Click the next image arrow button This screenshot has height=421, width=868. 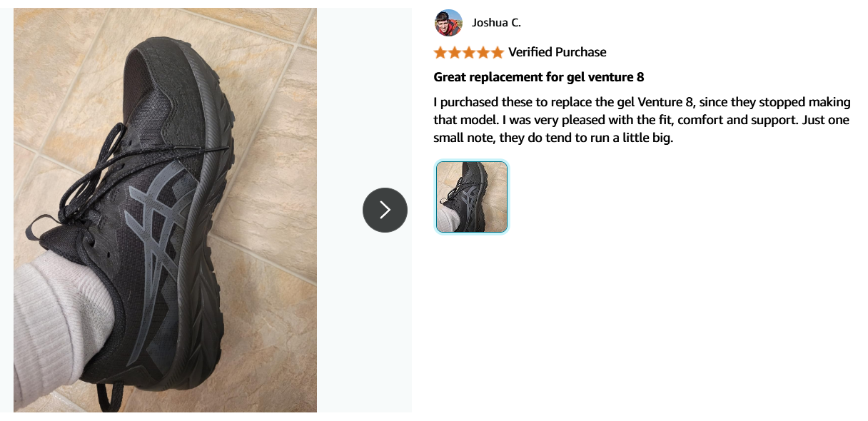pyautogui.click(x=385, y=210)
